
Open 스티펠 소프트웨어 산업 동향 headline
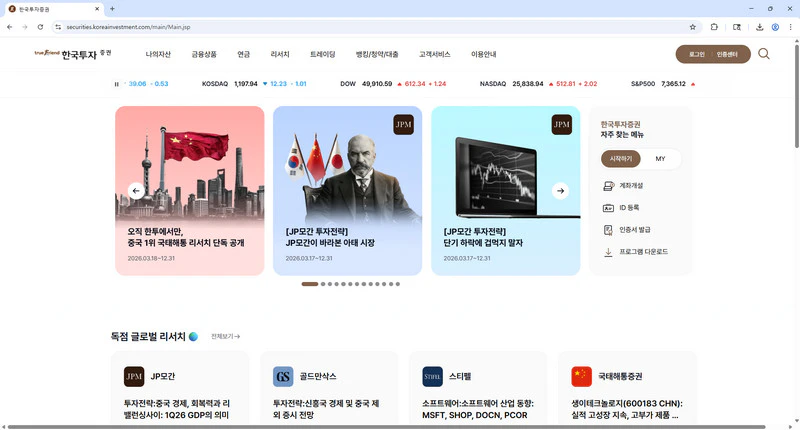478,410
